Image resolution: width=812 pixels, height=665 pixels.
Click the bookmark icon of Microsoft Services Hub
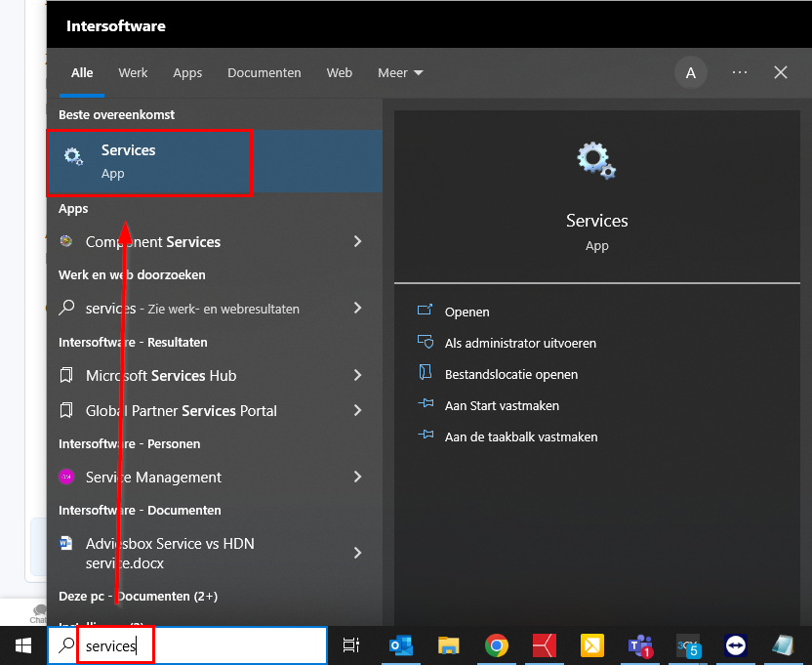coord(65,375)
